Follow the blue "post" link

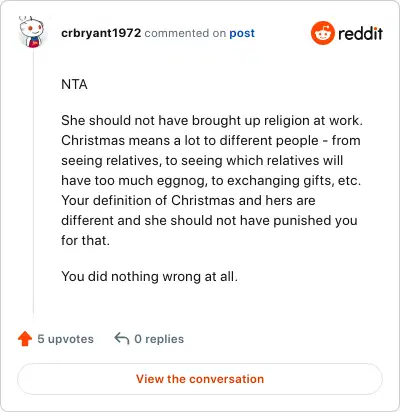(x=242, y=33)
